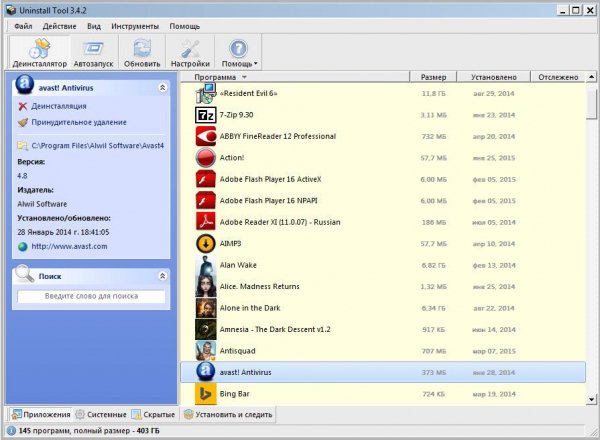Open the Помощь toolbar dropdown
The width and height of the screenshot is (600, 440).
pos(239,53)
